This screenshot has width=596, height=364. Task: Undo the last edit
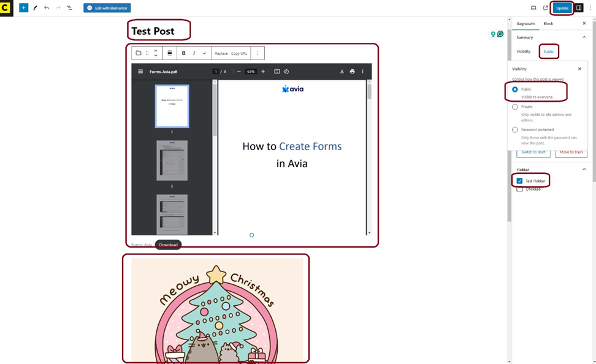click(47, 8)
